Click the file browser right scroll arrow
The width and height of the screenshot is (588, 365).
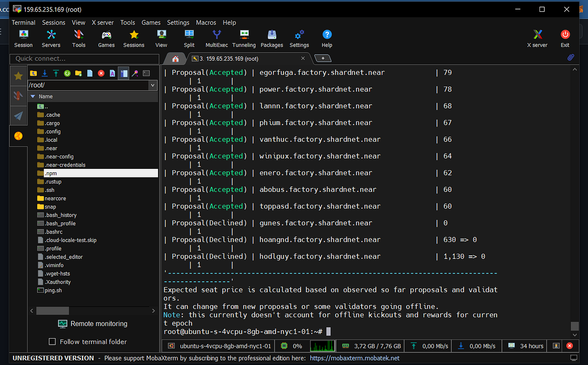click(153, 311)
